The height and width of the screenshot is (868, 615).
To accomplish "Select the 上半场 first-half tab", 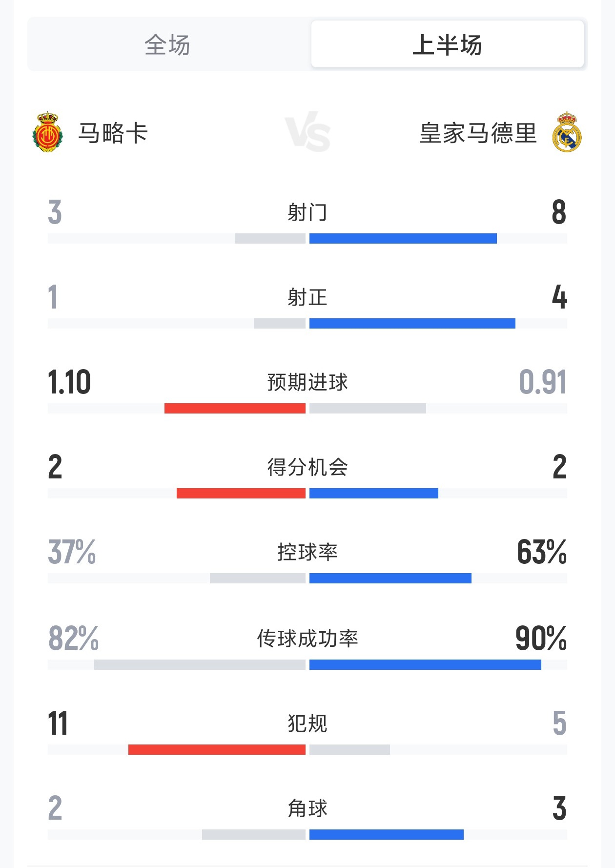I will pyautogui.click(x=447, y=45).
